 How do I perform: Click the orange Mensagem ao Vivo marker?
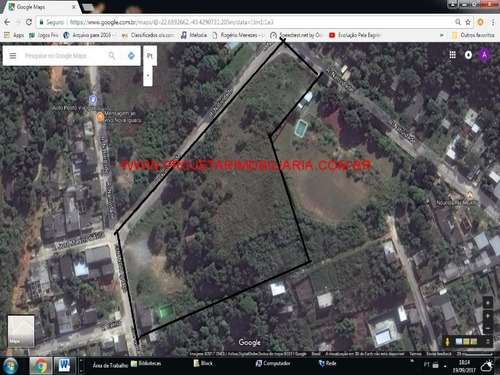coord(100,117)
